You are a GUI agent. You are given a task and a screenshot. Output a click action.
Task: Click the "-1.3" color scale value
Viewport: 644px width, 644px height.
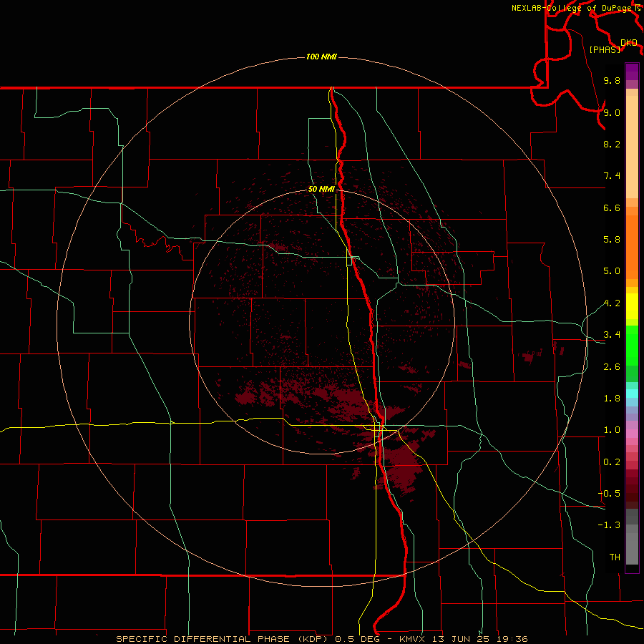point(609,525)
